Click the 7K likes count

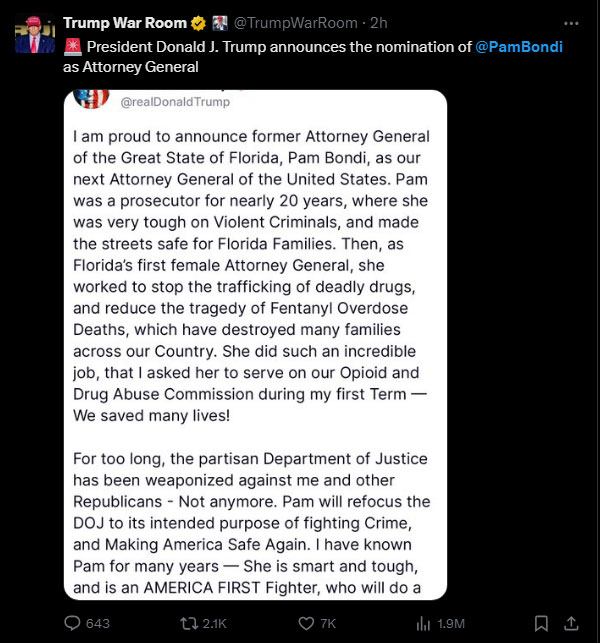[328, 623]
